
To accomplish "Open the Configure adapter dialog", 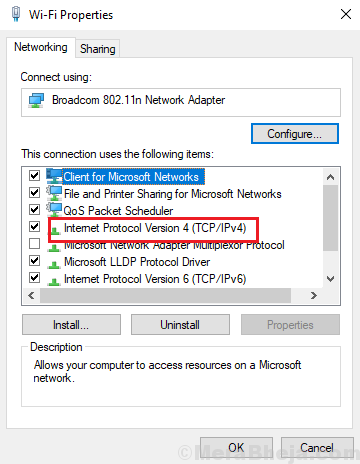I will (x=295, y=134).
